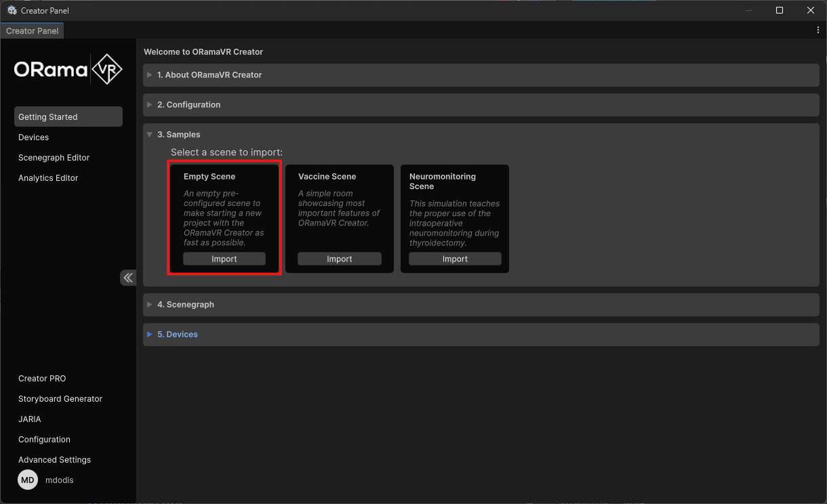Image resolution: width=827 pixels, height=504 pixels.
Task: Open Creator PRO in the sidebar
Action: [x=68, y=378]
